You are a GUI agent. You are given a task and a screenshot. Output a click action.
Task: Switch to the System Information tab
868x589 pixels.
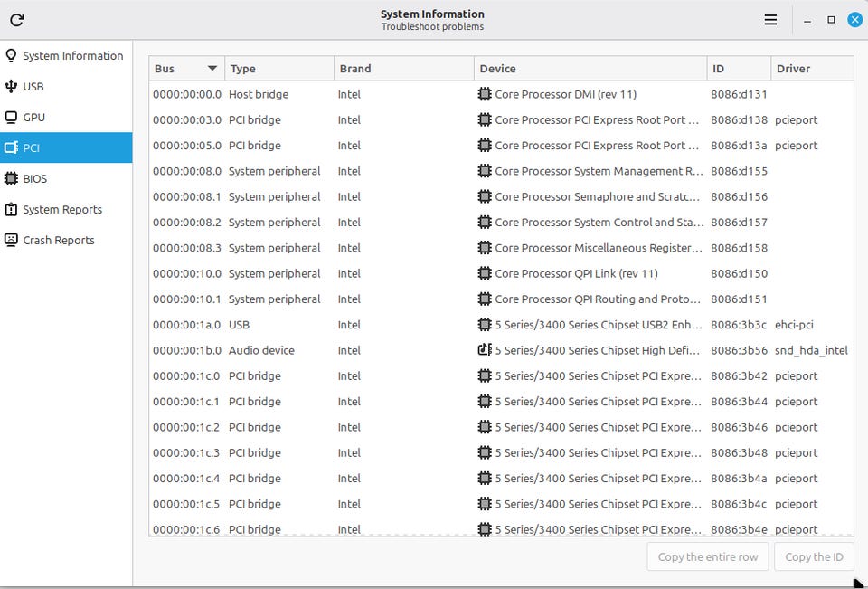click(x=72, y=56)
